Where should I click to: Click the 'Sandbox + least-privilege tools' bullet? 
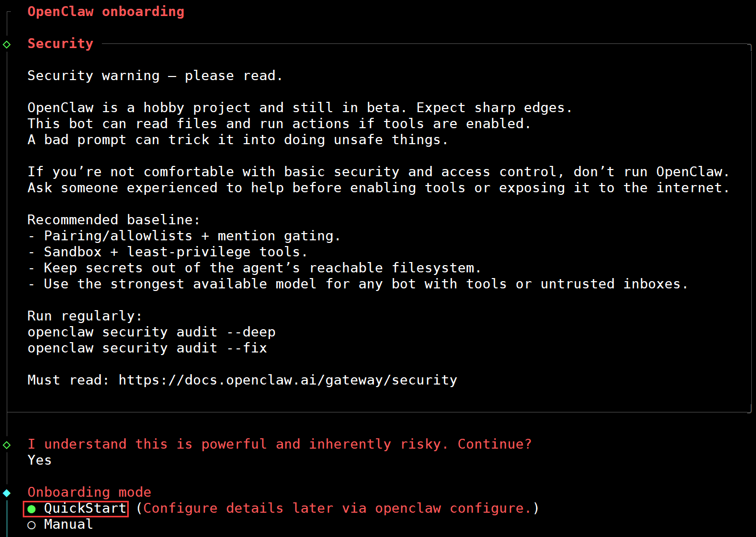point(175,252)
